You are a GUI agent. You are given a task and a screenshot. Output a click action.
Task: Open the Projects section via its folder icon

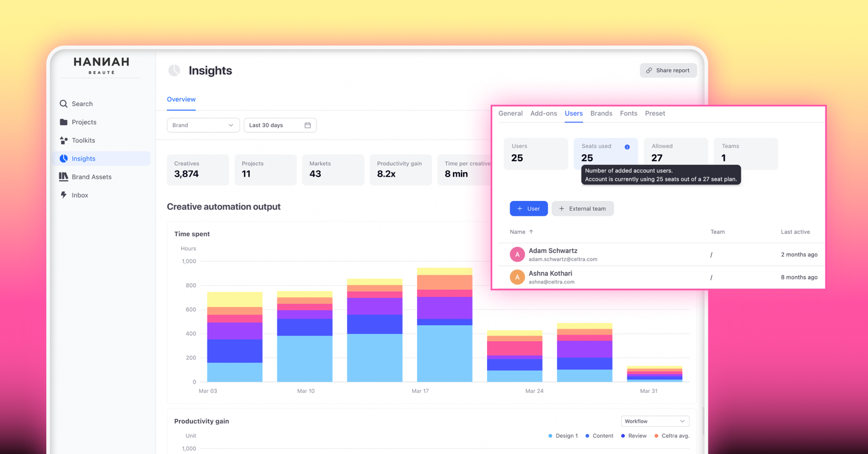(64, 122)
